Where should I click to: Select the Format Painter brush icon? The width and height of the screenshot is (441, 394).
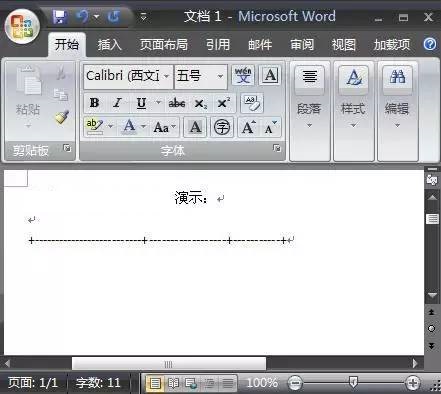62,117
